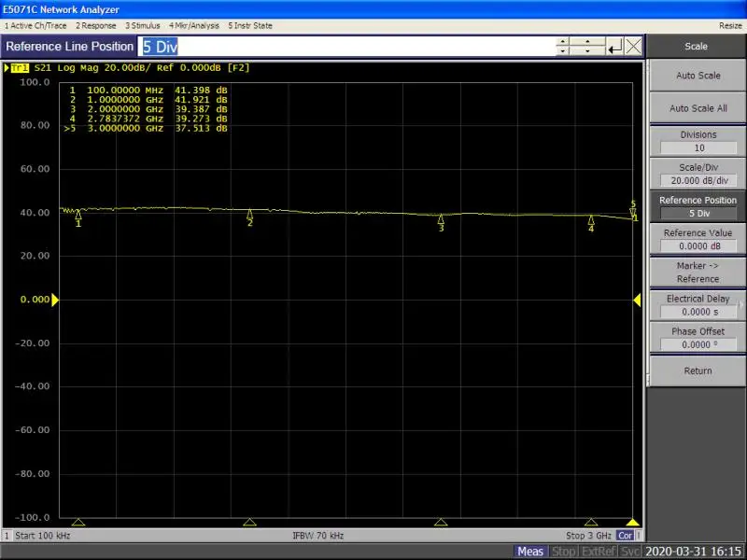Click the ExtRef status indicator

[x=599, y=552]
